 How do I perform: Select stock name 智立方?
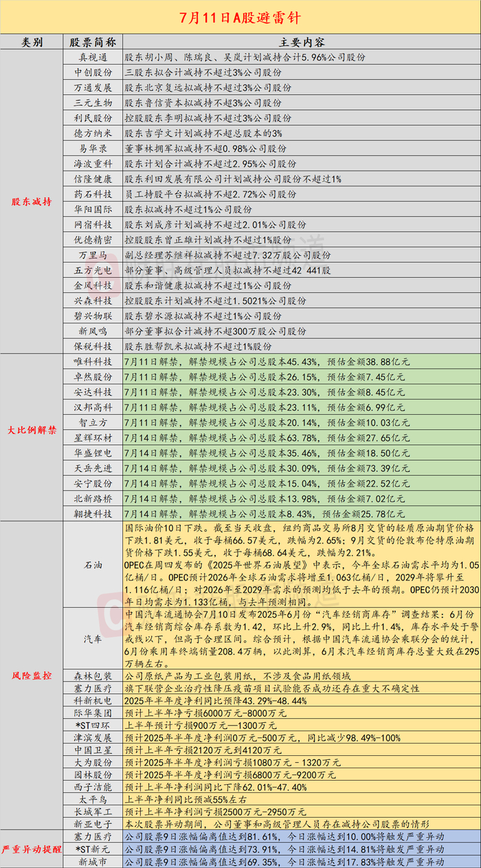click(93, 422)
